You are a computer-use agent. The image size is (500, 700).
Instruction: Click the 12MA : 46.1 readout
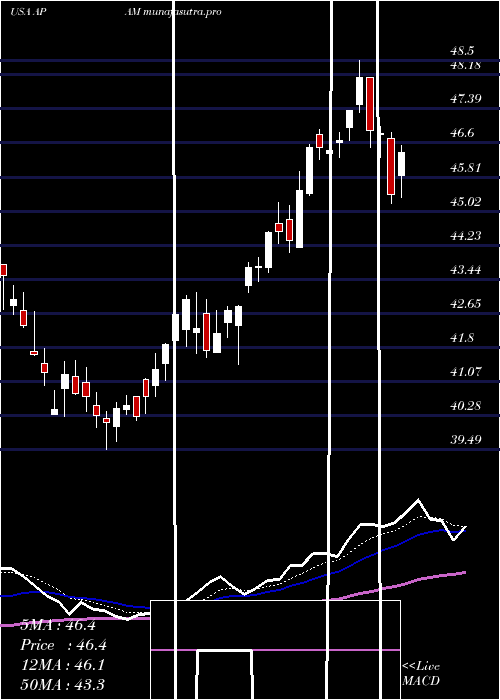pyautogui.click(x=62, y=665)
